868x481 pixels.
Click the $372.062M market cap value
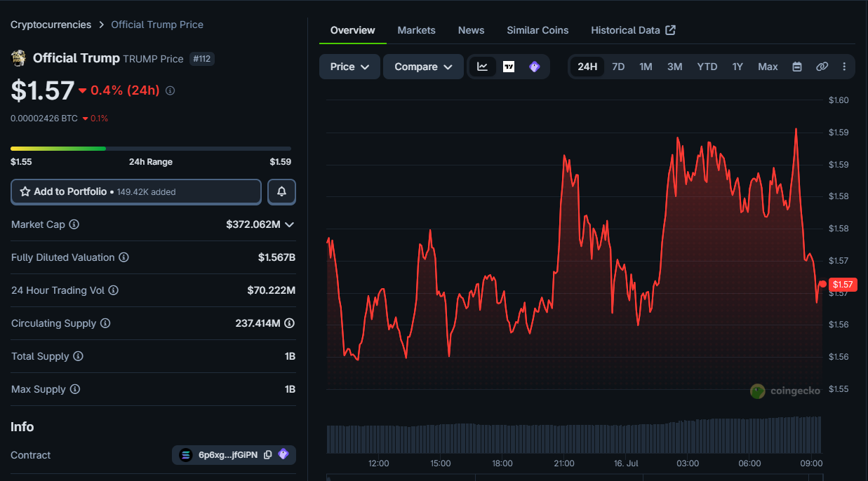coord(253,224)
